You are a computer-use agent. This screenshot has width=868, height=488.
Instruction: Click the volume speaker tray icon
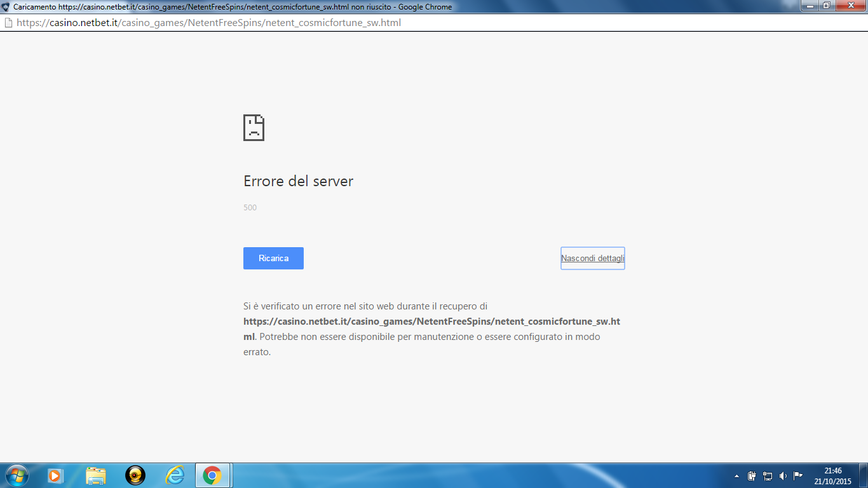(x=783, y=475)
